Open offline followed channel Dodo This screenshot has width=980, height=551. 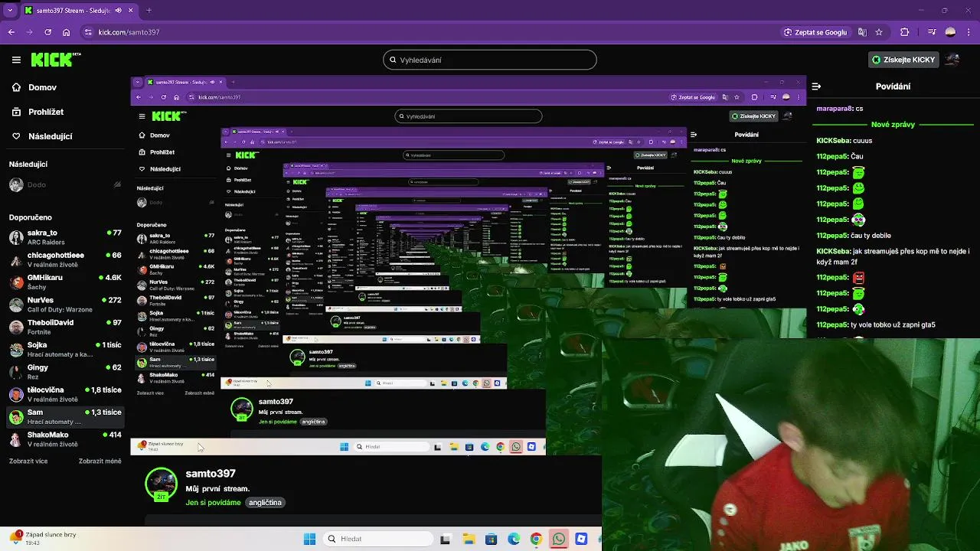click(x=65, y=184)
